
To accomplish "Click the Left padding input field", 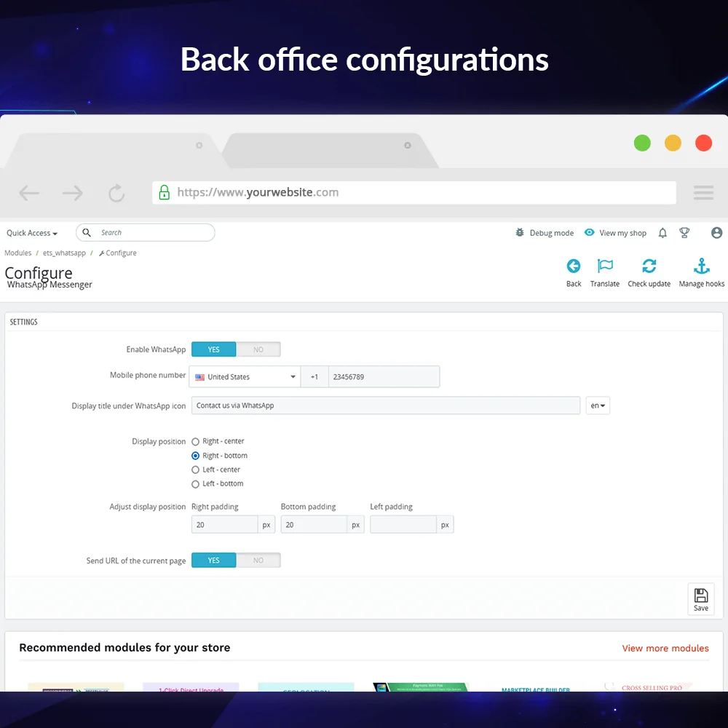I will point(403,524).
